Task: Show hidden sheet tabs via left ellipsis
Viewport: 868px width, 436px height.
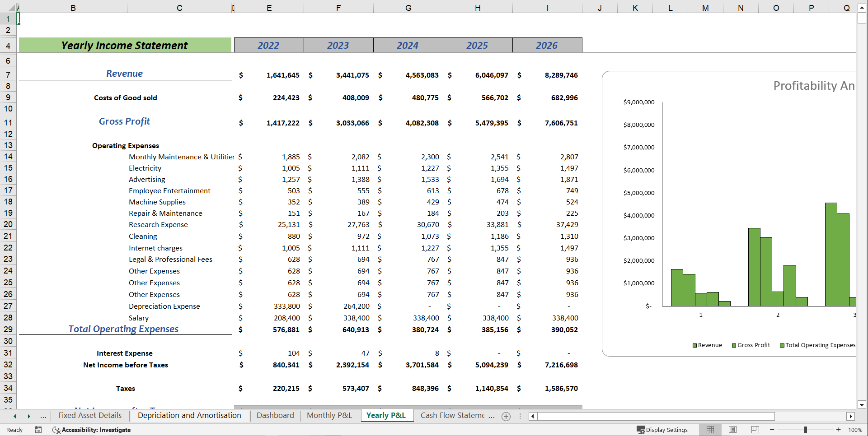Action: [x=43, y=416]
